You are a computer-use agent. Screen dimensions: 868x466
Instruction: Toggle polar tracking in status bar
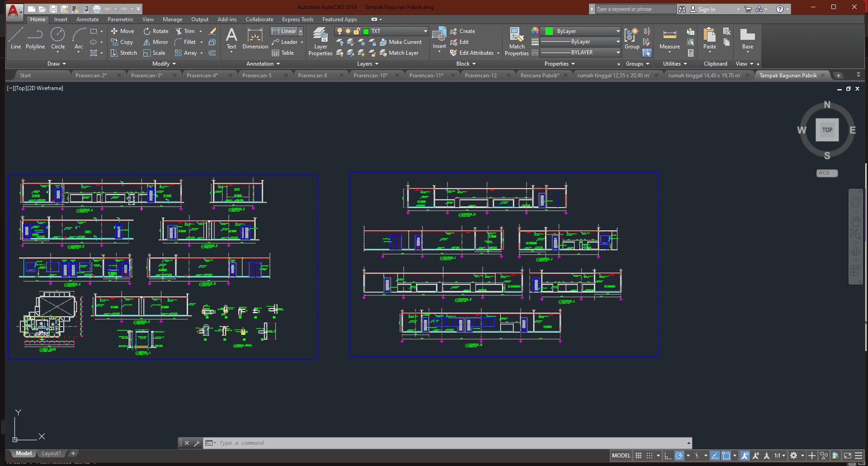[x=679, y=456]
